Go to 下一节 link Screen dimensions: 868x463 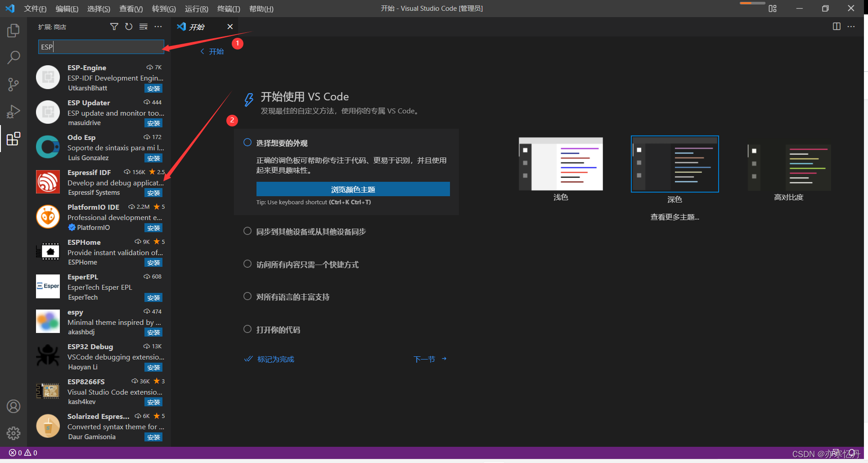(x=430, y=359)
